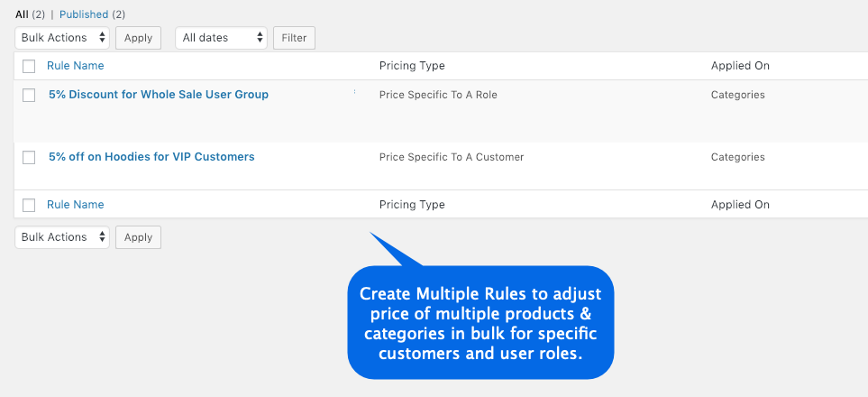The image size is (868, 397).
Task: Tick the select-all checkbox in table header
Action: pos(29,66)
